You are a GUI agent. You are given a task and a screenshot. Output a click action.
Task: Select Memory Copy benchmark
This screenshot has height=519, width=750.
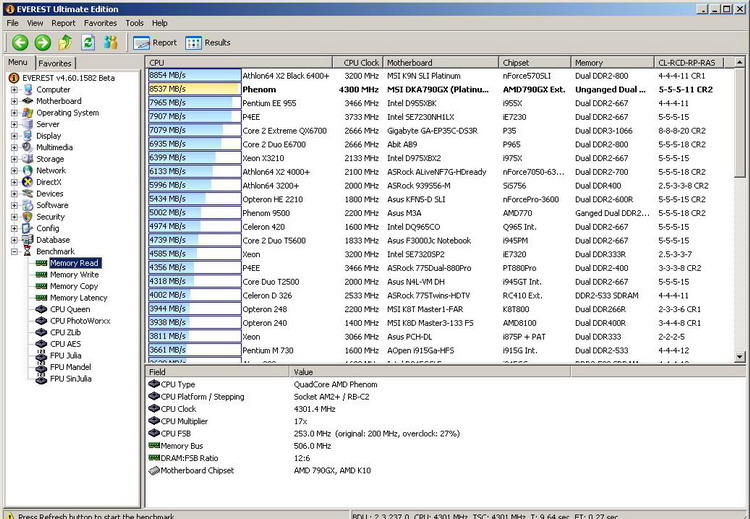tap(74, 286)
